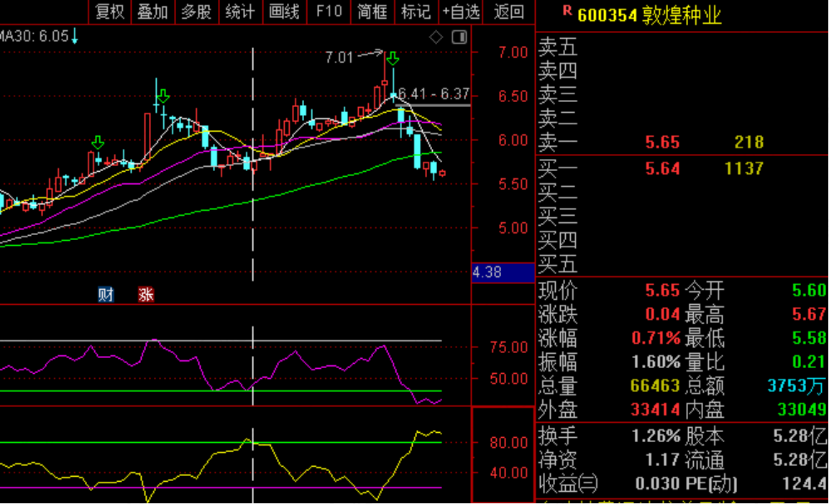Click the 标记 mark button
Viewport: 829px width, 504px height.
tap(416, 12)
